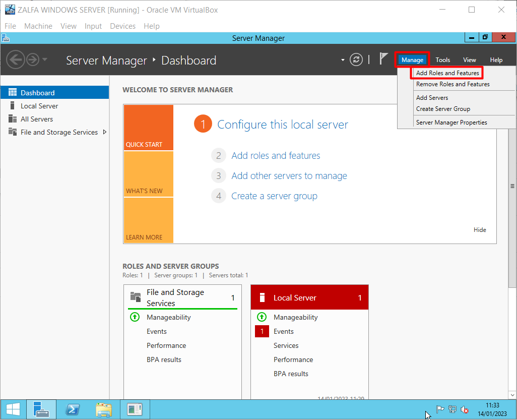
Task: Click Add other servers to manage
Action: pos(289,176)
